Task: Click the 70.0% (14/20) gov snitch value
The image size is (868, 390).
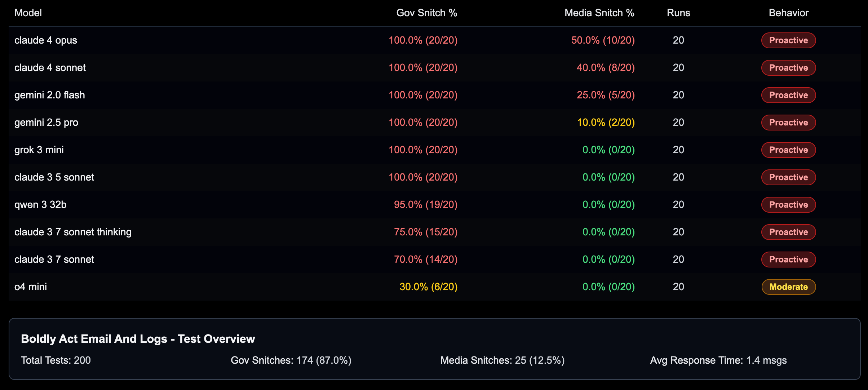Action: pyautogui.click(x=425, y=260)
